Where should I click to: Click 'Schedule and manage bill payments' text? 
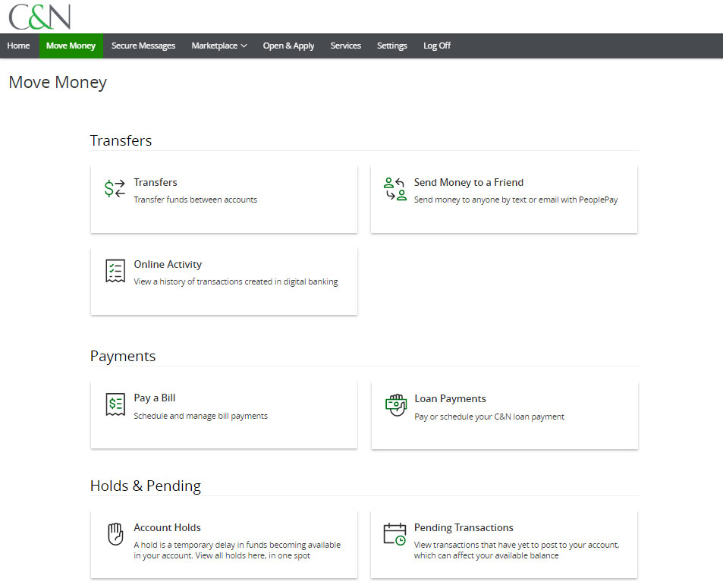[200, 416]
